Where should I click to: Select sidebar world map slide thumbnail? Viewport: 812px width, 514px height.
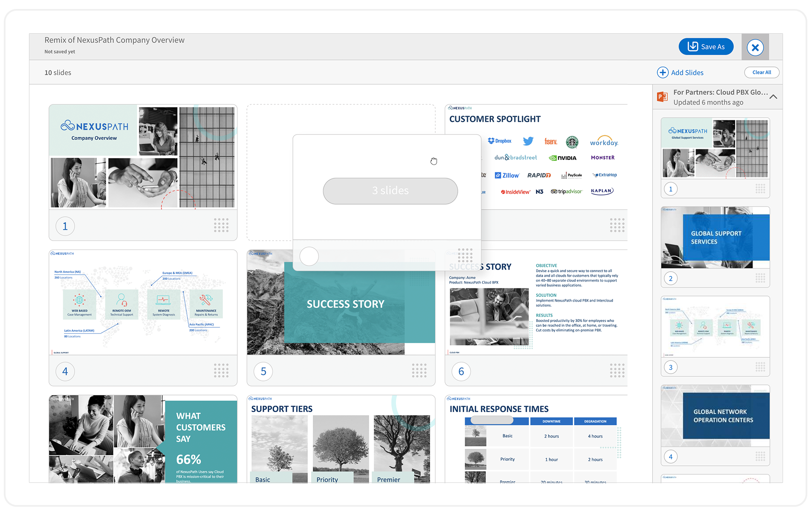point(715,327)
